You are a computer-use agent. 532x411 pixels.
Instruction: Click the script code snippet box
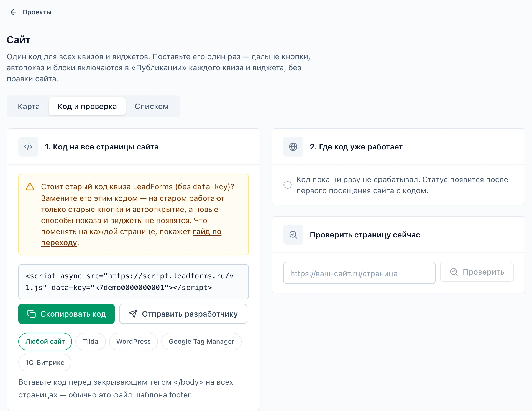(134, 282)
